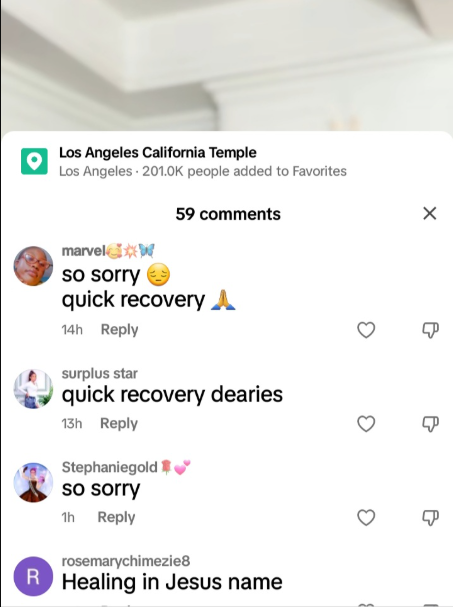Tap the green location pin icon

[x=34, y=161]
